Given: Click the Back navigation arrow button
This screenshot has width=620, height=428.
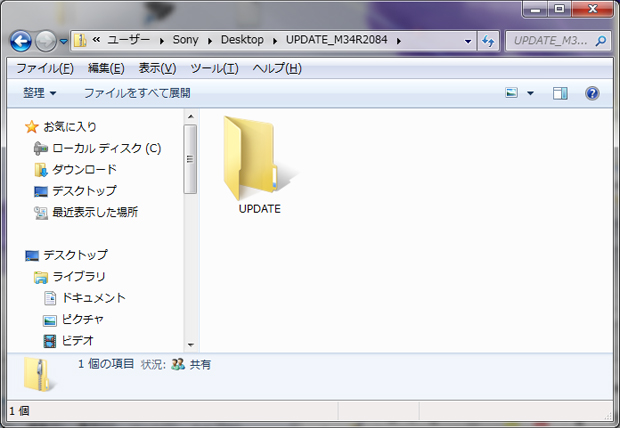Looking at the screenshot, I should [x=21, y=41].
